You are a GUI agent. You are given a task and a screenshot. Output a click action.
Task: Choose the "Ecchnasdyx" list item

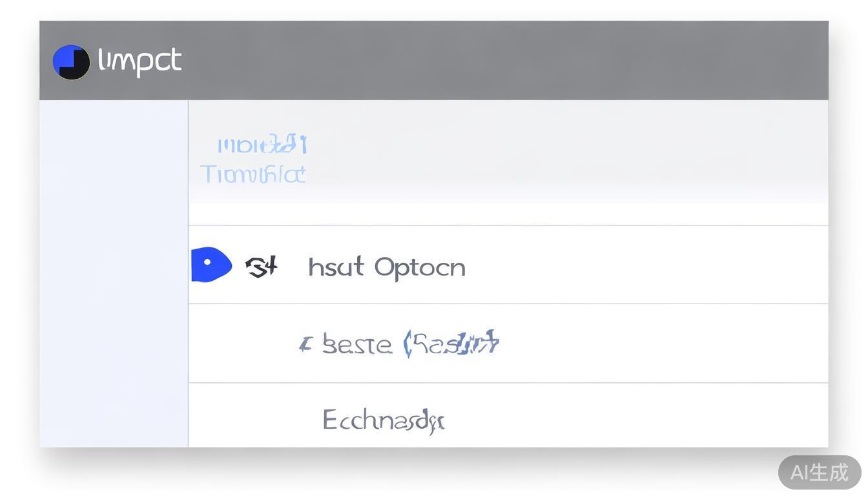[383, 420]
